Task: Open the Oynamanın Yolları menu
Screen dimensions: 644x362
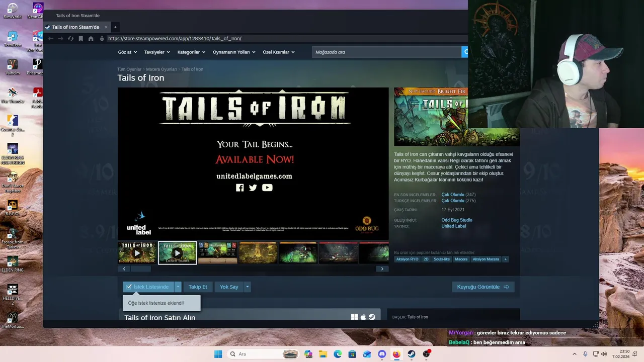Action: [x=234, y=52]
